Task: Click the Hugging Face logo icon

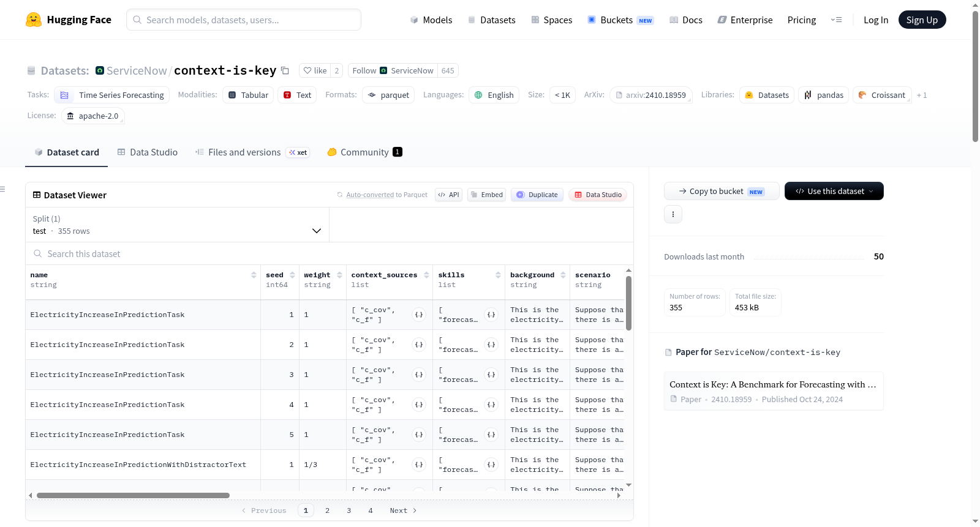Action: pos(34,20)
